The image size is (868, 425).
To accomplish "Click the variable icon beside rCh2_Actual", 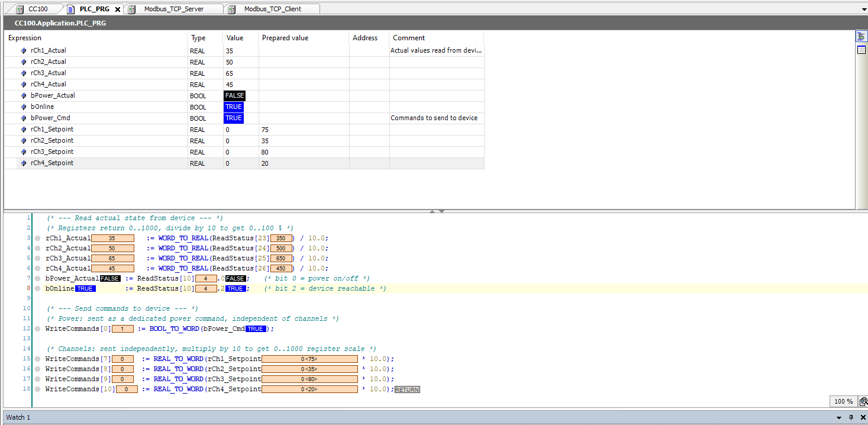I will [x=24, y=62].
